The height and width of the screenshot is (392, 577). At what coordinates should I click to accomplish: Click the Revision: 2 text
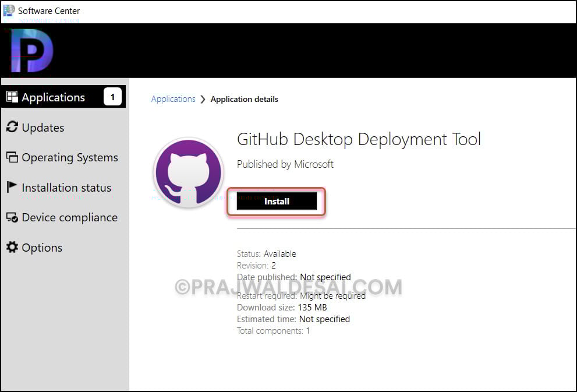click(x=257, y=266)
